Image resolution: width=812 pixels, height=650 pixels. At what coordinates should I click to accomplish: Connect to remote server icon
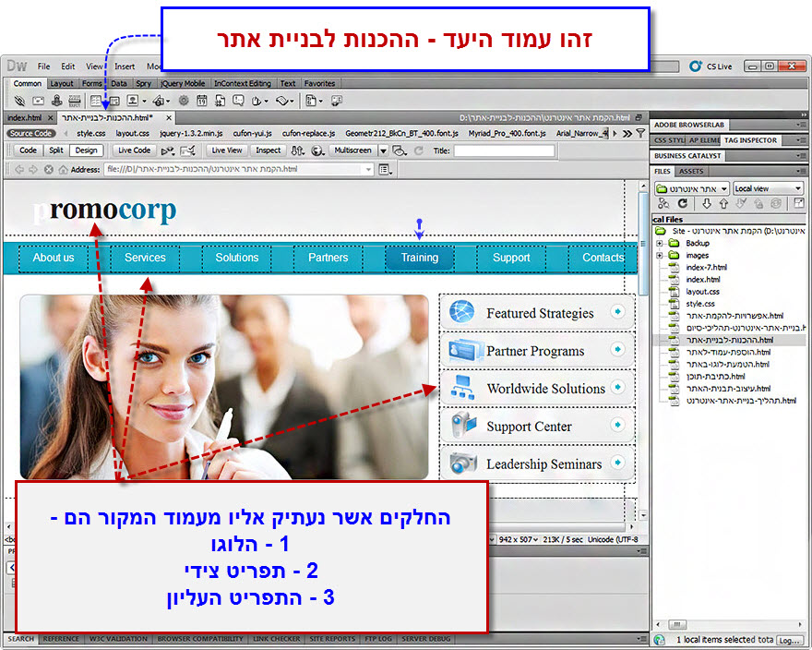click(x=663, y=204)
